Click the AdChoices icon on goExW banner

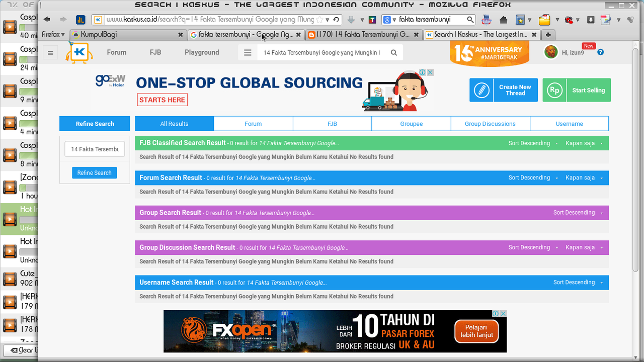point(423,72)
